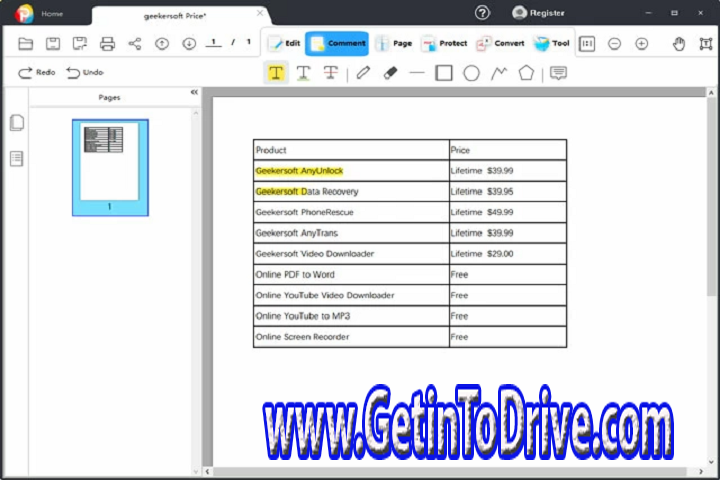Click the Redo button

pyautogui.click(x=36, y=73)
